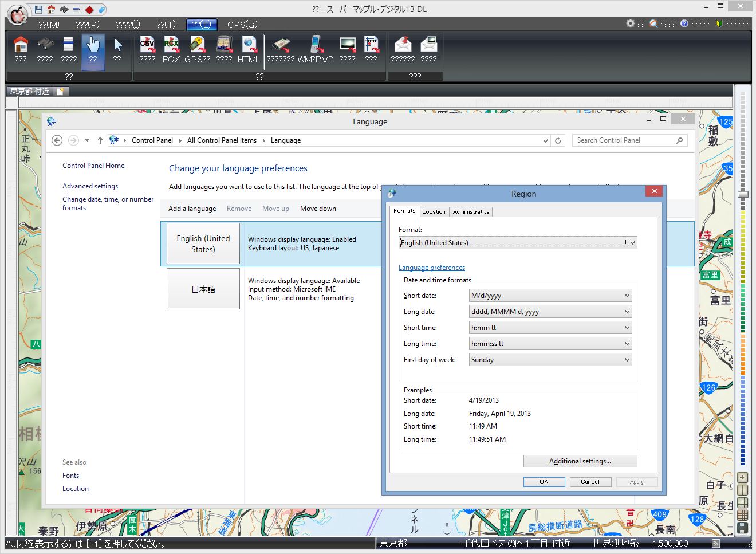This screenshot has width=756, height=554.
Task: Open the (T) ribbon menu tab
Action: coord(166,25)
